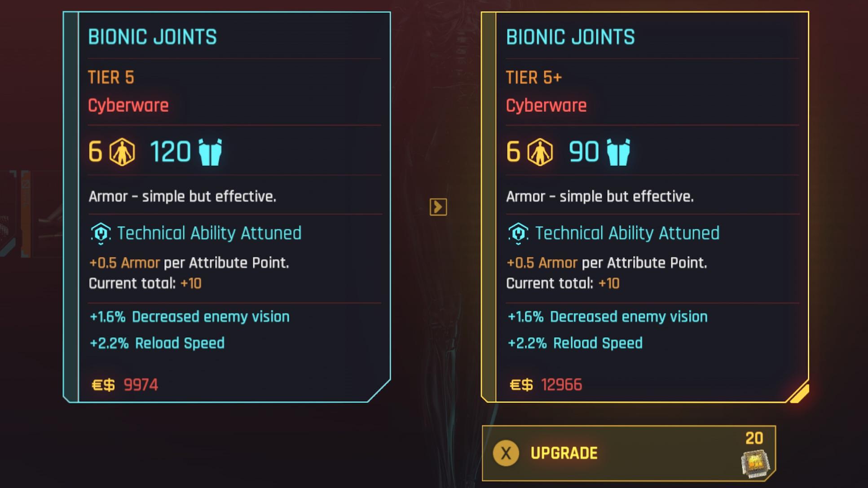Select the Tier 5+ Bionic Joints title
Image resolution: width=868 pixels, height=488 pixels.
click(570, 37)
